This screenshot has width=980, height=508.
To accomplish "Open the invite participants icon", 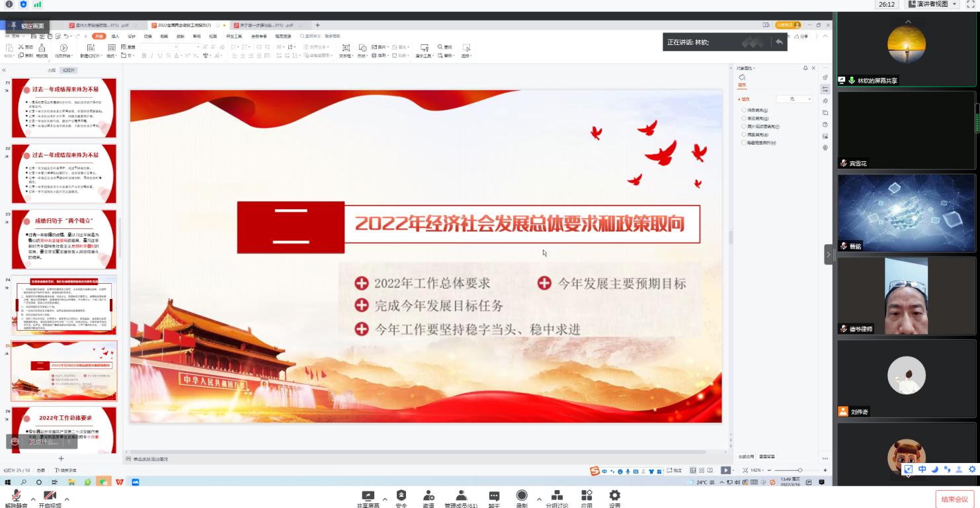I will [429, 496].
